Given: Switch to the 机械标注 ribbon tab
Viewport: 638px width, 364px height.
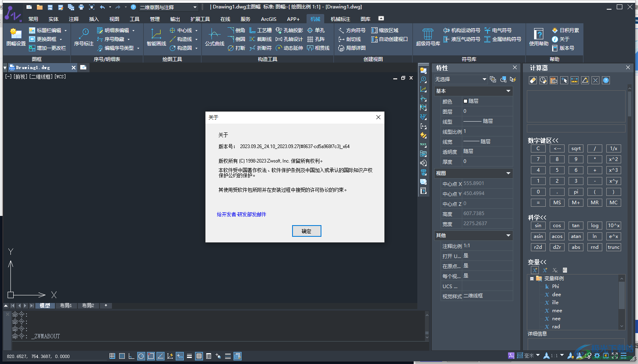Looking at the screenshot, I should click(x=340, y=19).
